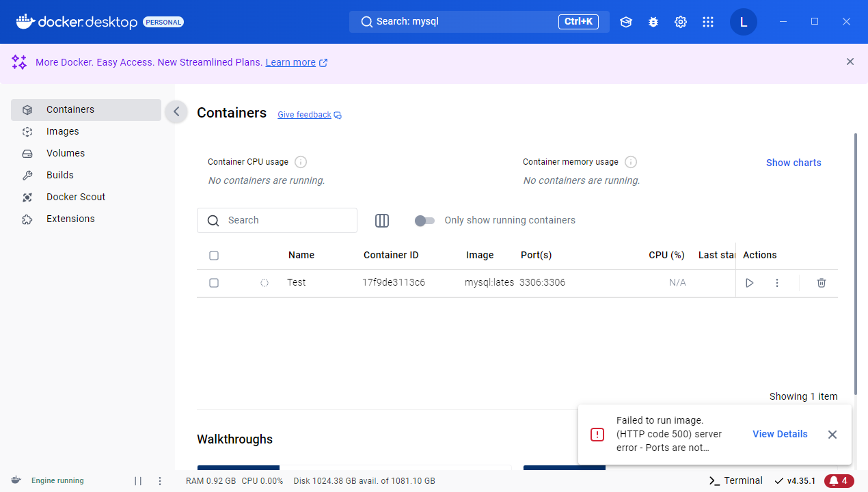This screenshot has width=868, height=492.
Task: Open Extensions in the sidebar
Action: point(86,219)
